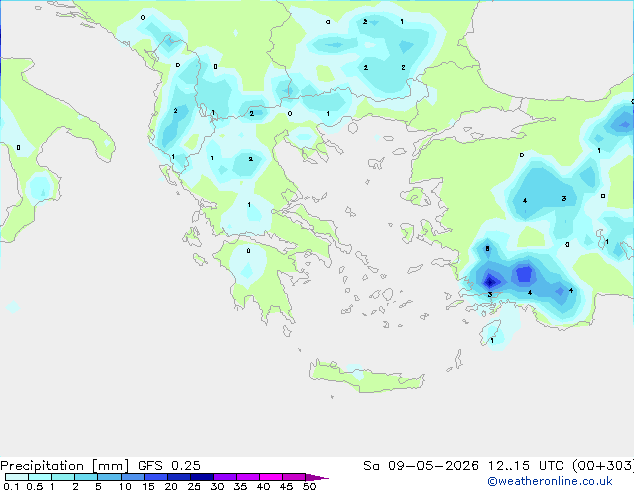Click the 0.1–0.5 mm palest cyan legend swatch

pyautogui.click(x=17, y=477)
